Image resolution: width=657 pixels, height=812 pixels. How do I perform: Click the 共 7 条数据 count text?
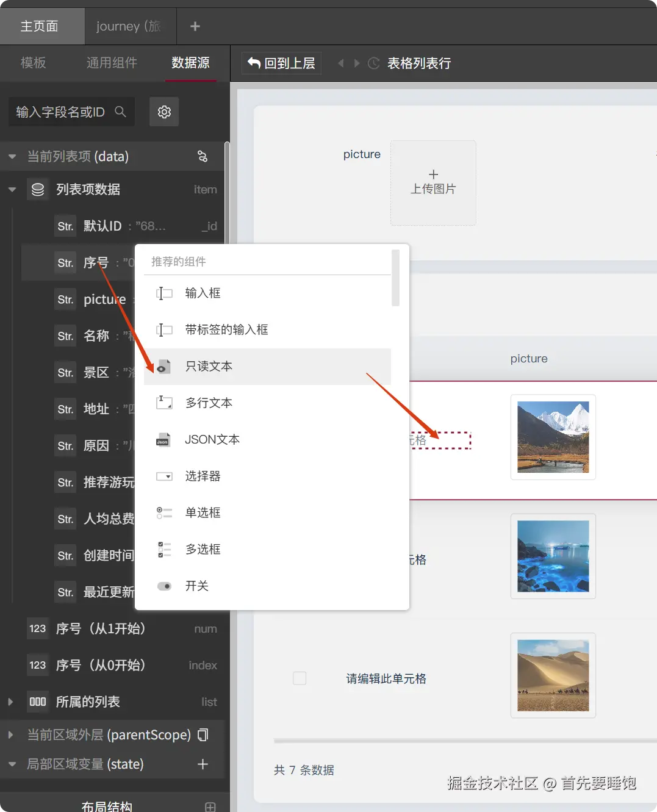(x=304, y=770)
